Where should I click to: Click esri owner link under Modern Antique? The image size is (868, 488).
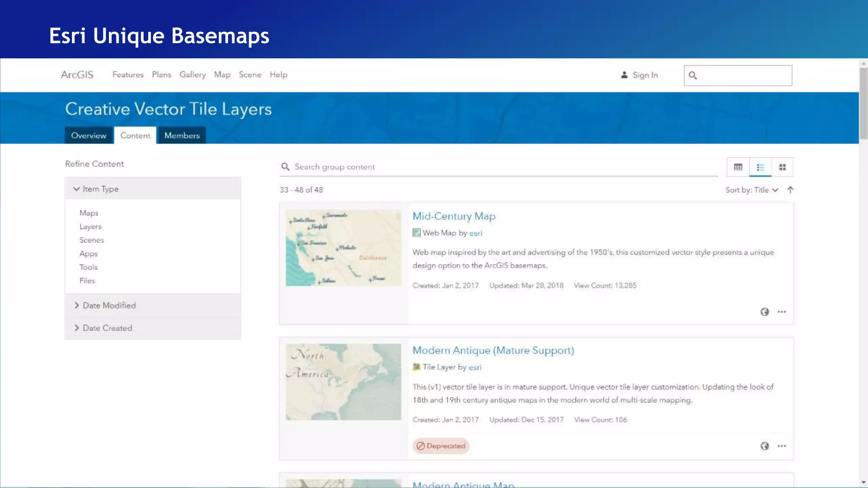[x=475, y=367]
